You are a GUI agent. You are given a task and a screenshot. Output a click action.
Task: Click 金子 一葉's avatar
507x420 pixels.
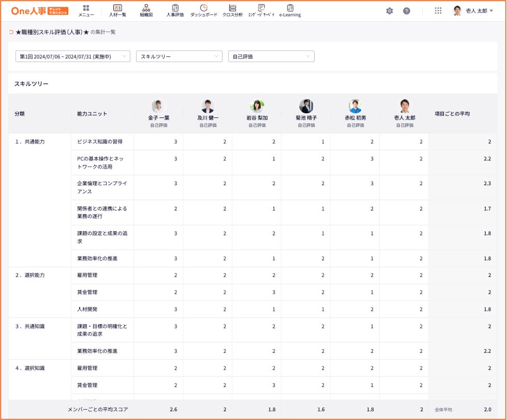coord(158,106)
